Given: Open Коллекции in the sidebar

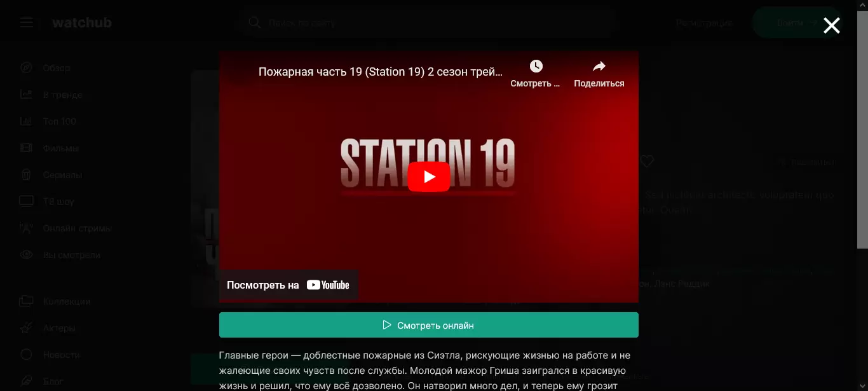Looking at the screenshot, I should 66,301.
